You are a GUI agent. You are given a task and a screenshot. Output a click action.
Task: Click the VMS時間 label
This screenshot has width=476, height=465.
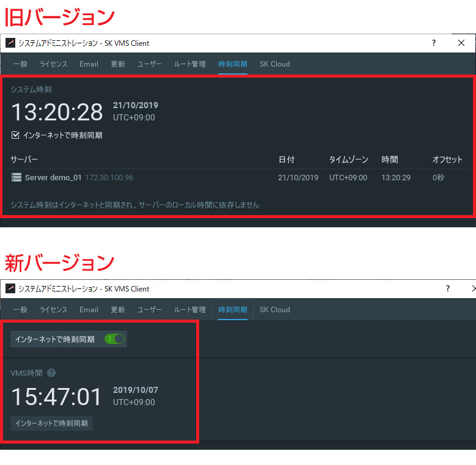27,373
